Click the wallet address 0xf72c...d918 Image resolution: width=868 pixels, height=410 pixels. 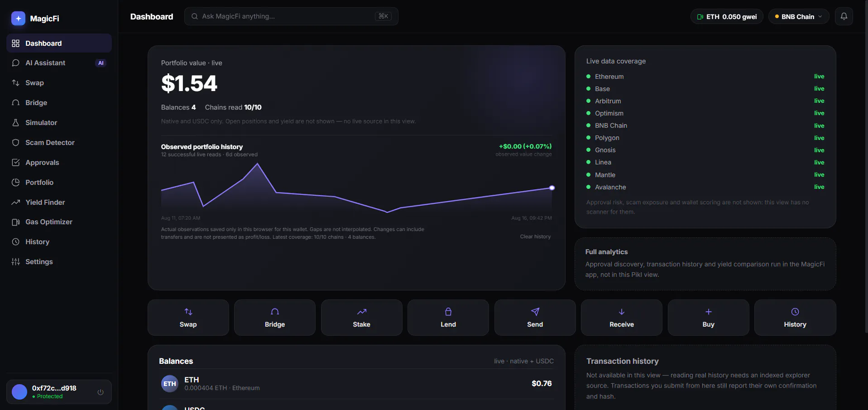[x=54, y=388]
